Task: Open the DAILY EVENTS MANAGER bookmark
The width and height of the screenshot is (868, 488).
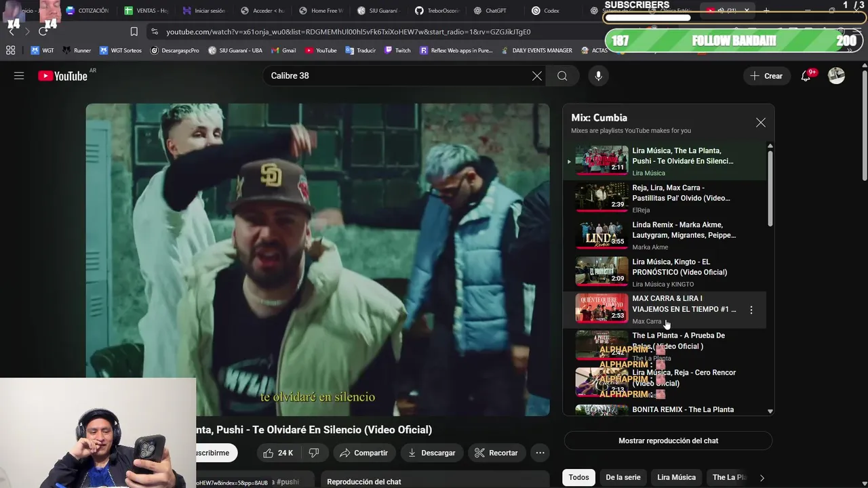Action: tap(536, 50)
